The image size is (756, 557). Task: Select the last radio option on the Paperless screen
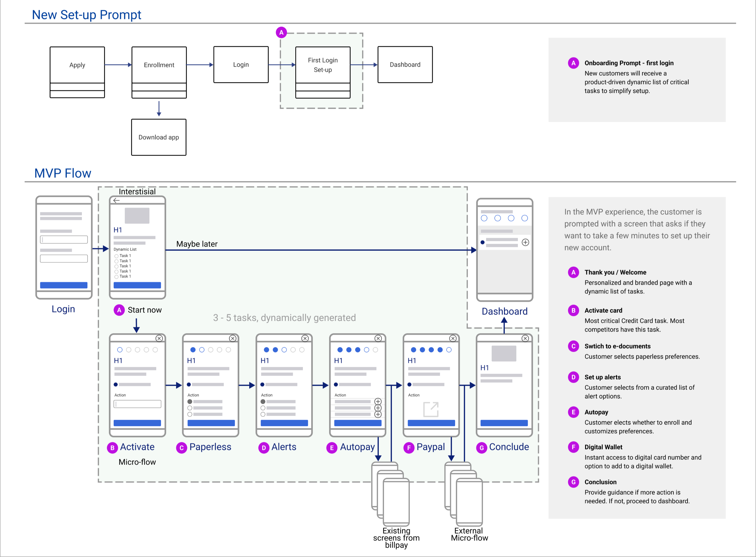point(190,414)
